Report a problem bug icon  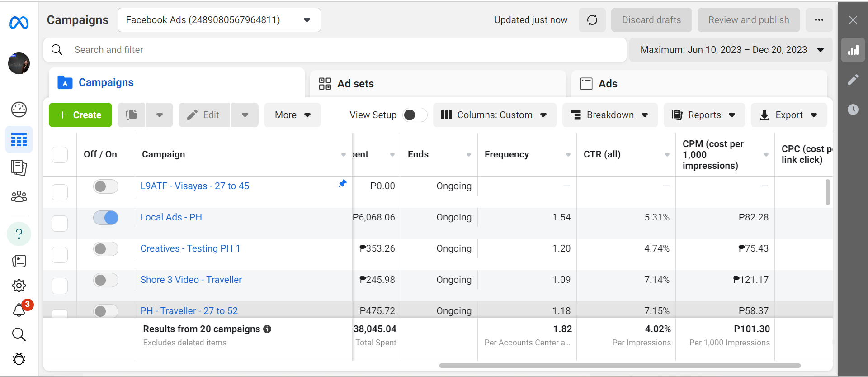[x=19, y=359]
